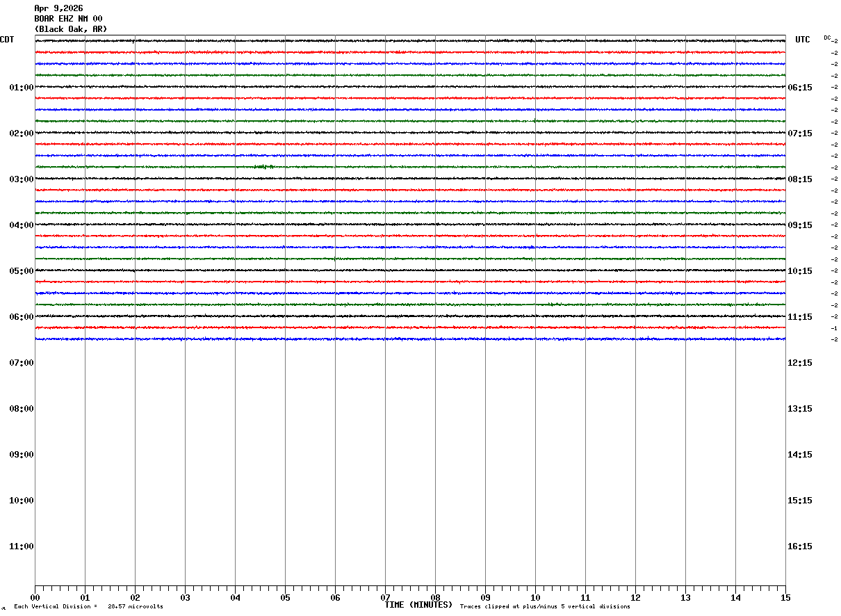Click the "12:15" UTC row label

[x=800, y=363]
